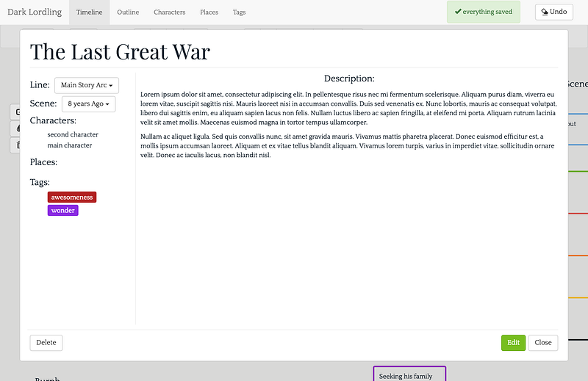Click the purple wonder tag

tap(63, 211)
